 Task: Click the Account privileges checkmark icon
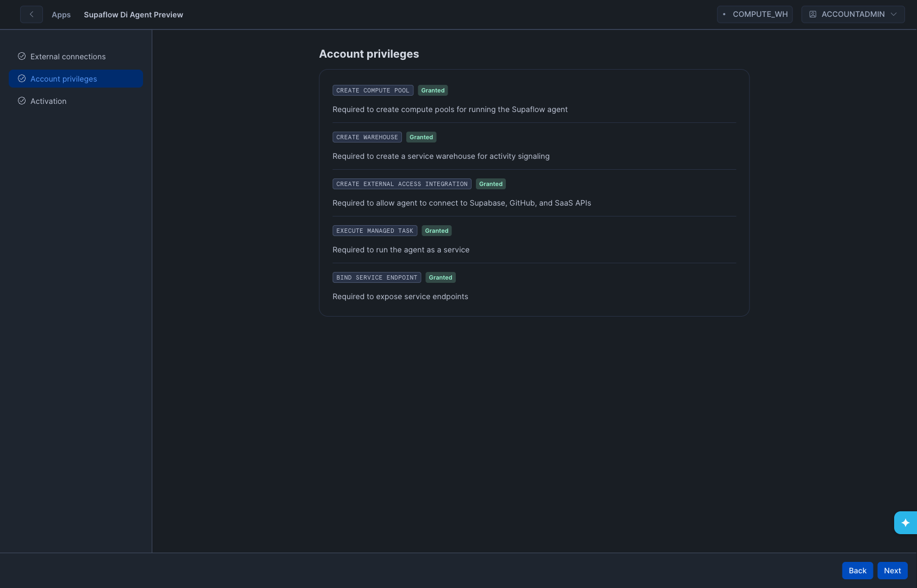(x=22, y=79)
